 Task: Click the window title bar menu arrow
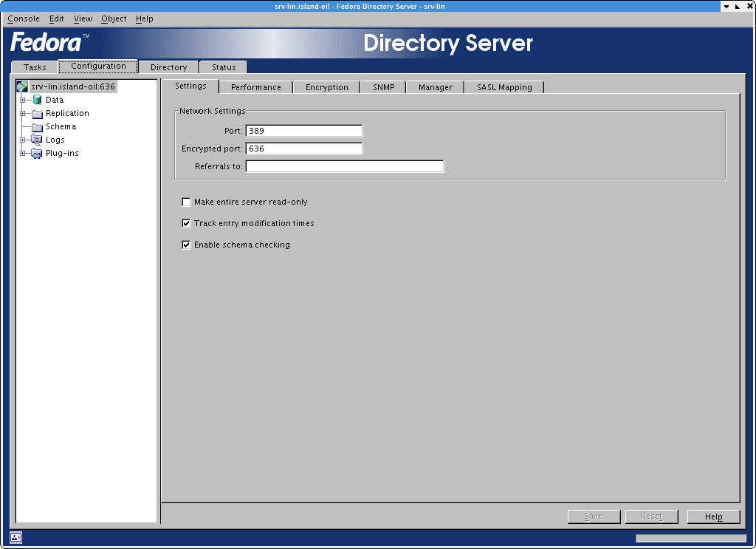coord(726,6)
